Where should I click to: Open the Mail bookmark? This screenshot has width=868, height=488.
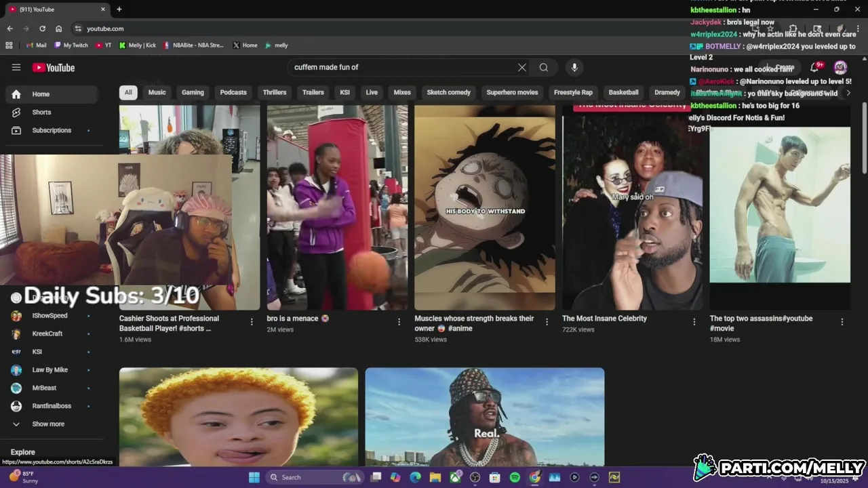click(x=36, y=45)
